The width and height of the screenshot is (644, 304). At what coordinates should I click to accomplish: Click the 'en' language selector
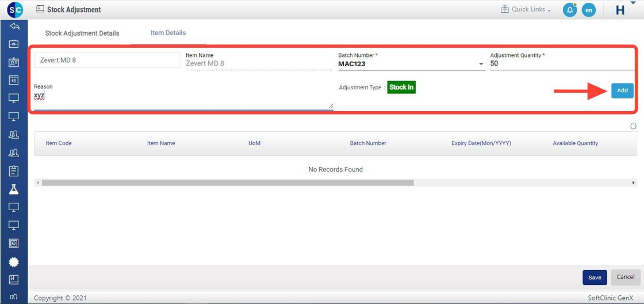588,10
